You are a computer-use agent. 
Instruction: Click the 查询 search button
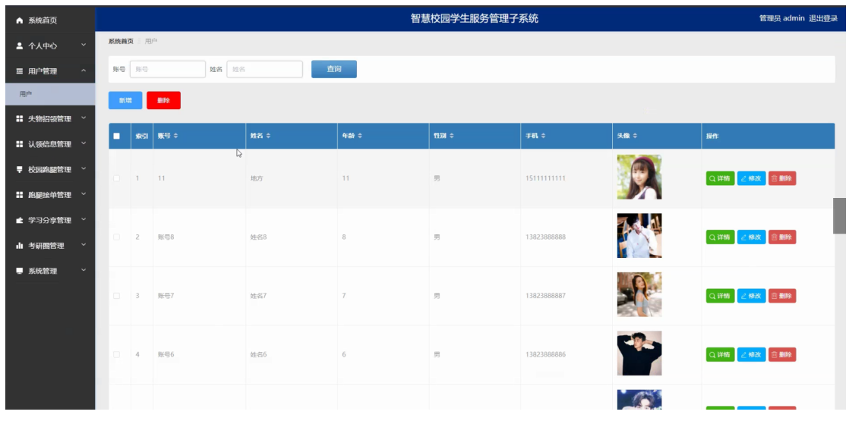click(x=334, y=69)
